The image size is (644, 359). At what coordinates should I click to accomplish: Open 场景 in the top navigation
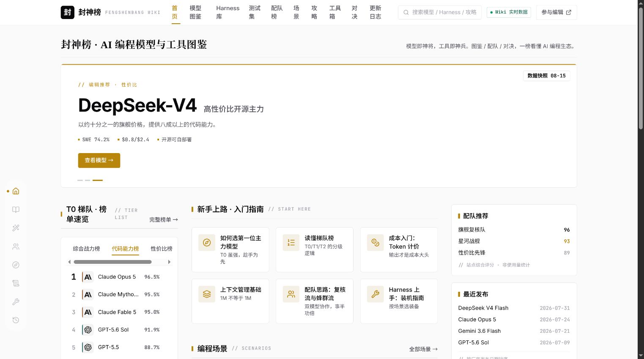click(296, 12)
